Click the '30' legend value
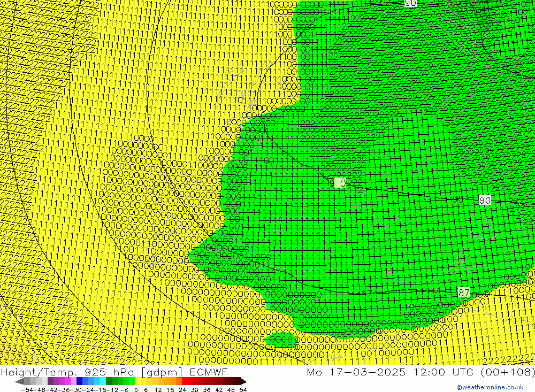 tap(195, 390)
